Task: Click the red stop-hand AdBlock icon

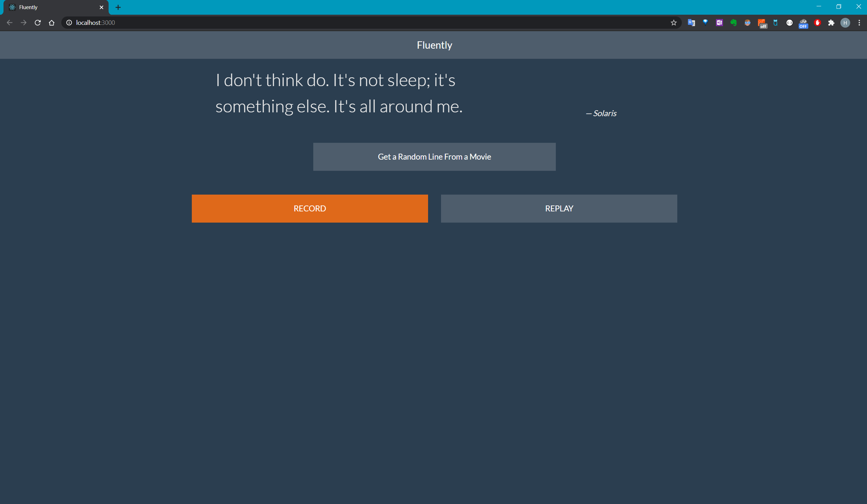Action: tap(817, 23)
